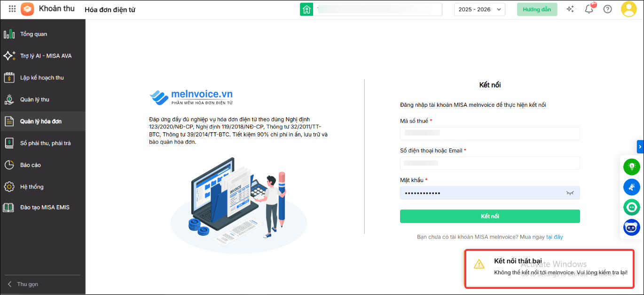Open the AI sparkle icon in header
Viewport: 644px width, 295px height.
[570, 9]
